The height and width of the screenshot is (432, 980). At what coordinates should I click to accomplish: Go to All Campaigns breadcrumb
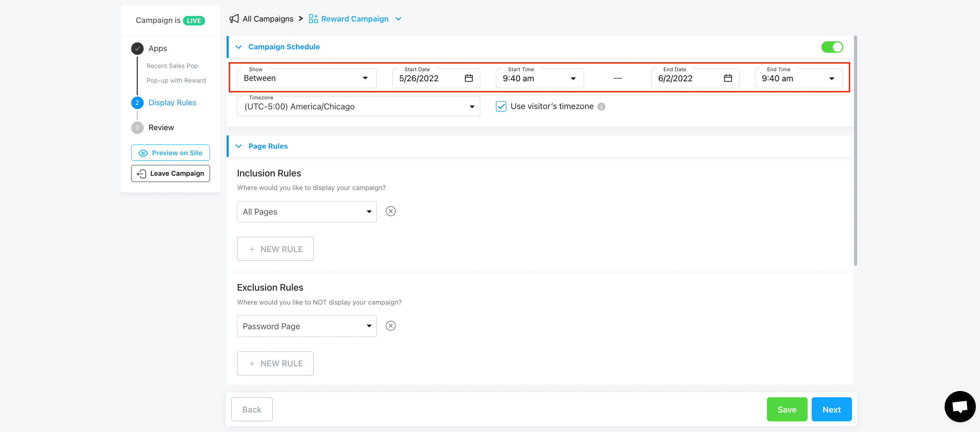[x=268, y=19]
